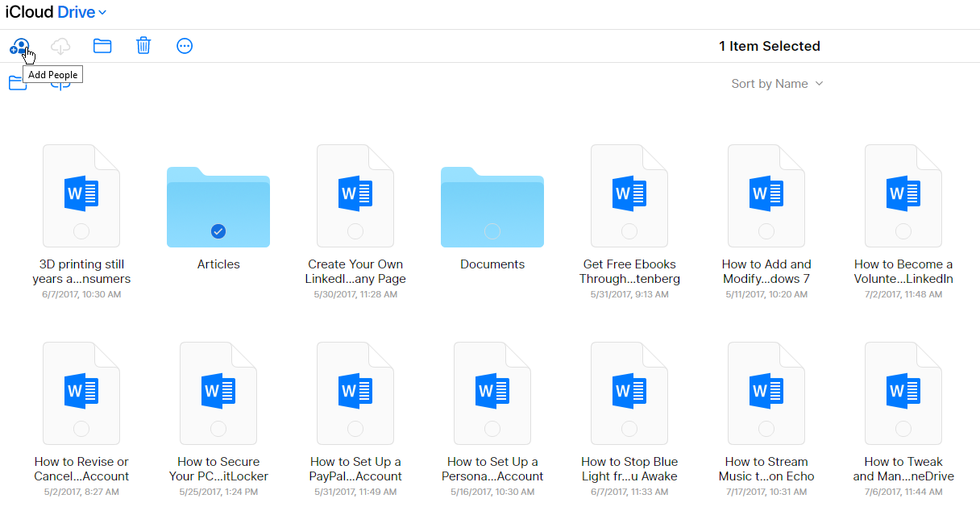Click the Word icon for 'How to Become a Volunte' file
980x507 pixels.
(903, 193)
